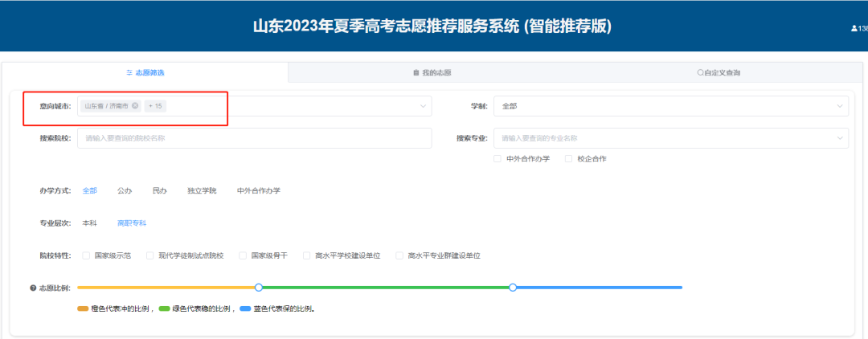This screenshot has height=339, width=868.
Task: Open the 学制 dropdown
Action: tap(840, 106)
